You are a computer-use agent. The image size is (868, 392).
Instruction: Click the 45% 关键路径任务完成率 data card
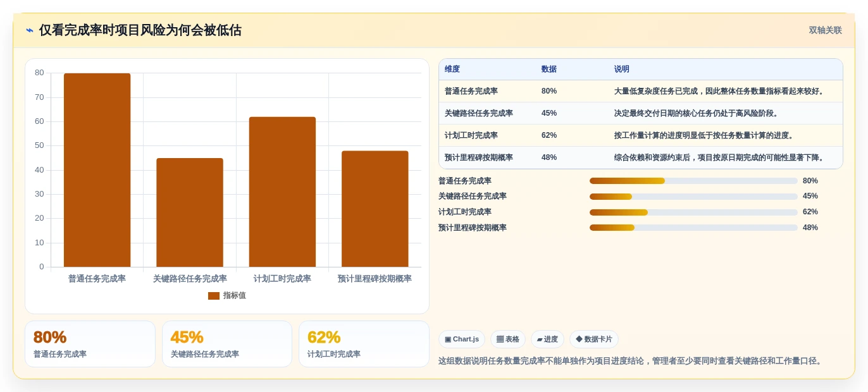pos(227,344)
